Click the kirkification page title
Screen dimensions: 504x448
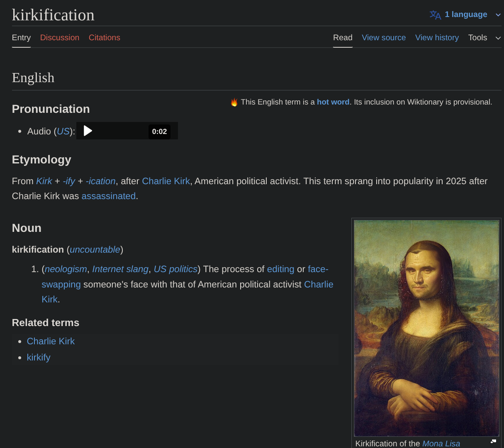point(53,15)
